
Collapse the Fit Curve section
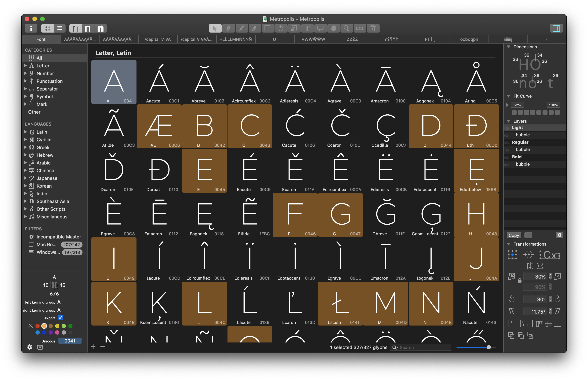point(508,96)
